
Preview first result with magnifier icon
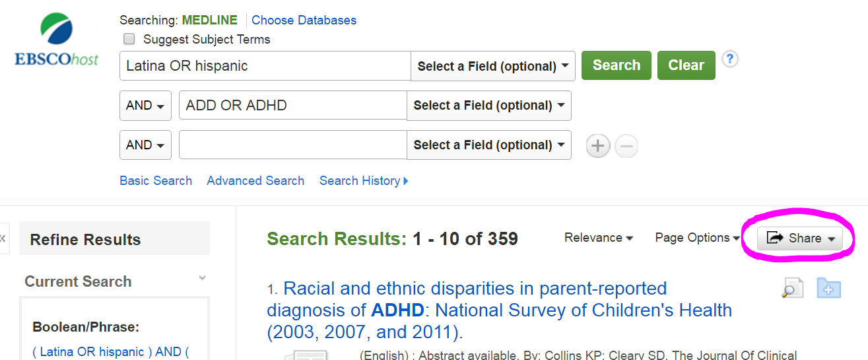click(x=792, y=288)
